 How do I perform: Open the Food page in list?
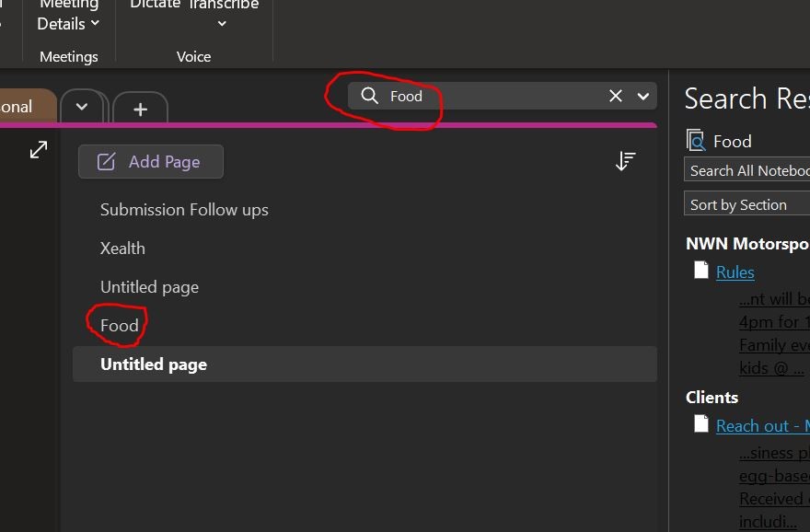coord(120,326)
